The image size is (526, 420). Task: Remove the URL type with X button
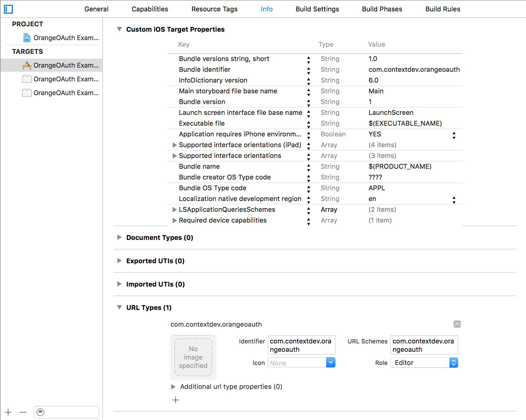point(457,324)
